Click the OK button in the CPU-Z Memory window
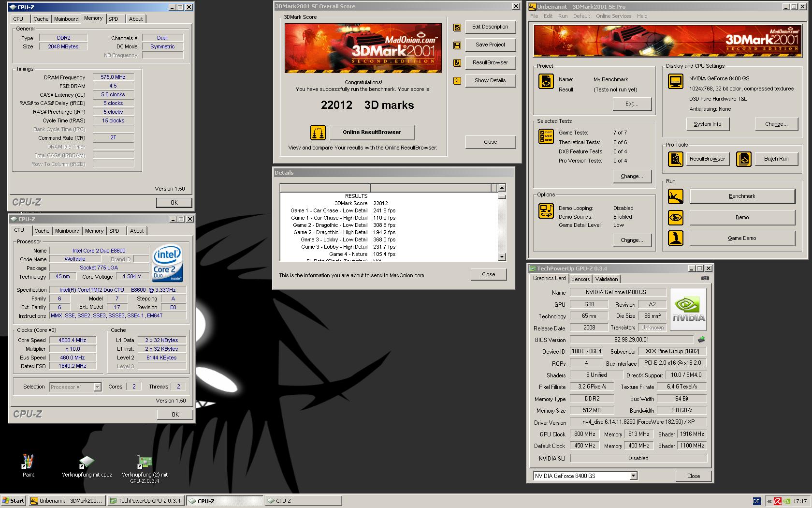Viewport: 812px width, 508px height. (174, 203)
